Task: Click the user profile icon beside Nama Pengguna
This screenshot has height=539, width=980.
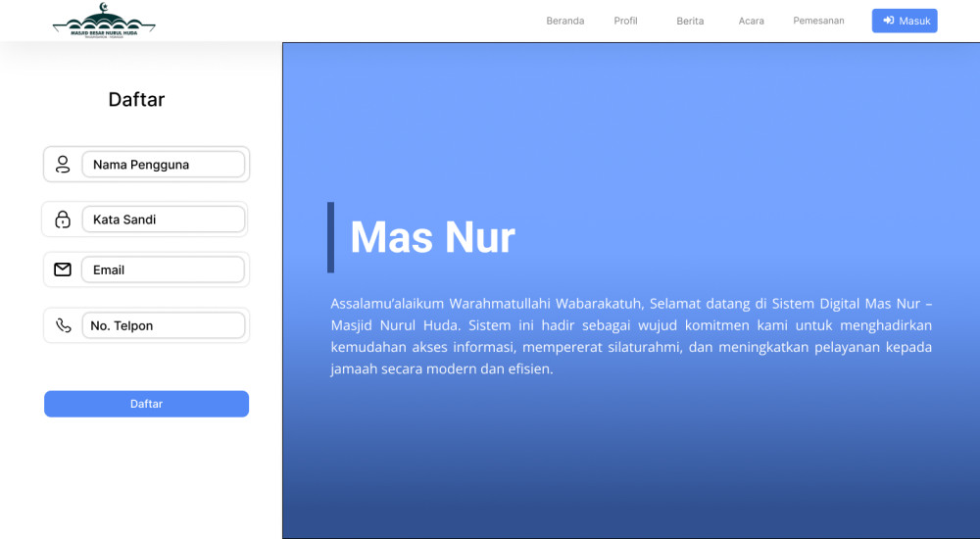Action: click(x=63, y=165)
